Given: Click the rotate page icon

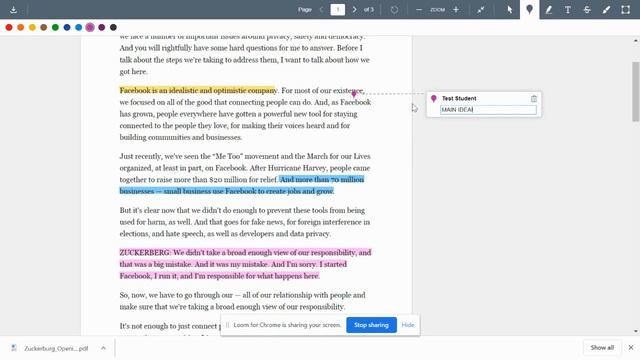Looking at the screenshot, I should coord(394,9).
